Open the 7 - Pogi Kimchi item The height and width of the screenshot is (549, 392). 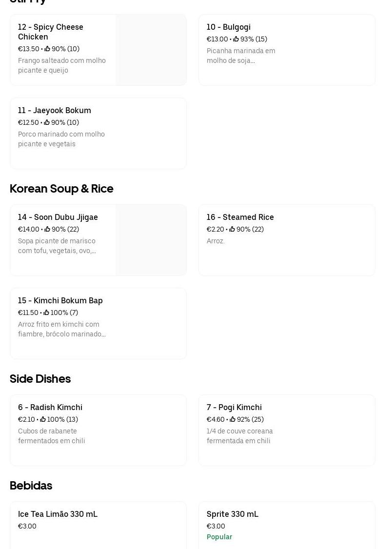(234, 407)
